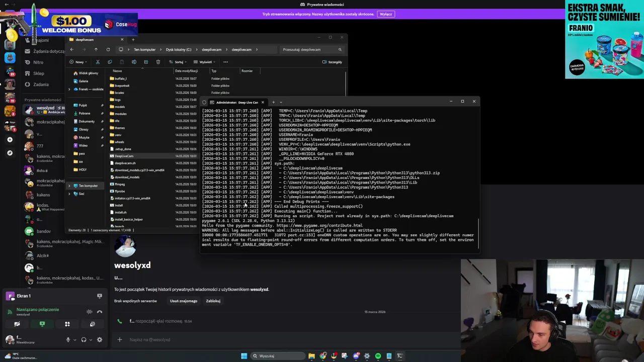
Task: Add a server with the plus icon
Action: tap(10, 139)
